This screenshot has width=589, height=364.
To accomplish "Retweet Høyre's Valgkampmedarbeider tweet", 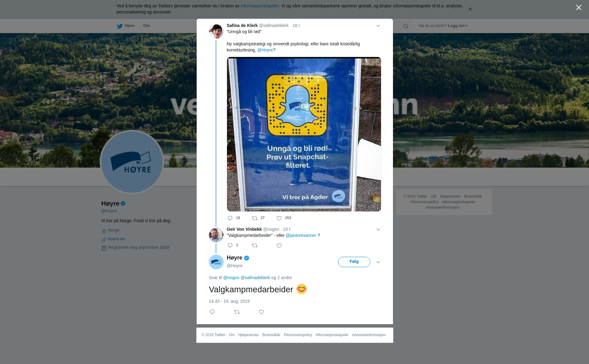I will [237, 312].
